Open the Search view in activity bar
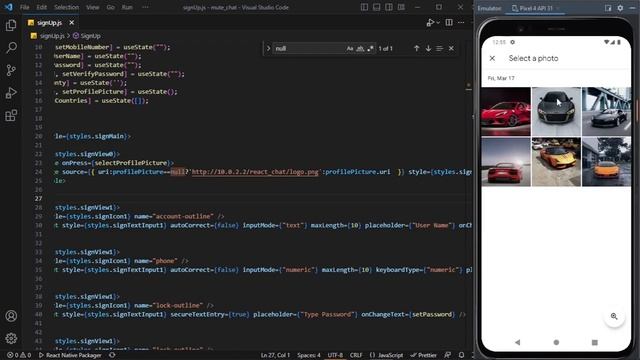This screenshot has width=640, height=360. pyautogui.click(x=11, y=48)
